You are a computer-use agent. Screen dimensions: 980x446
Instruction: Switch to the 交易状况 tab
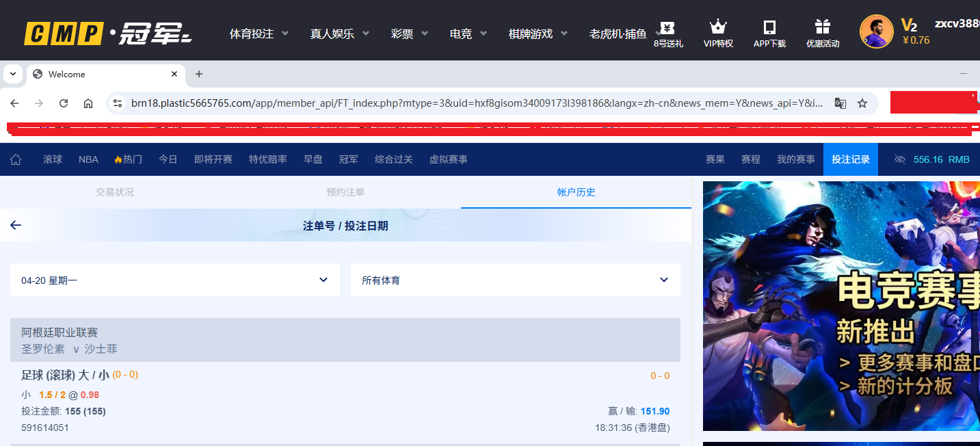coord(115,192)
